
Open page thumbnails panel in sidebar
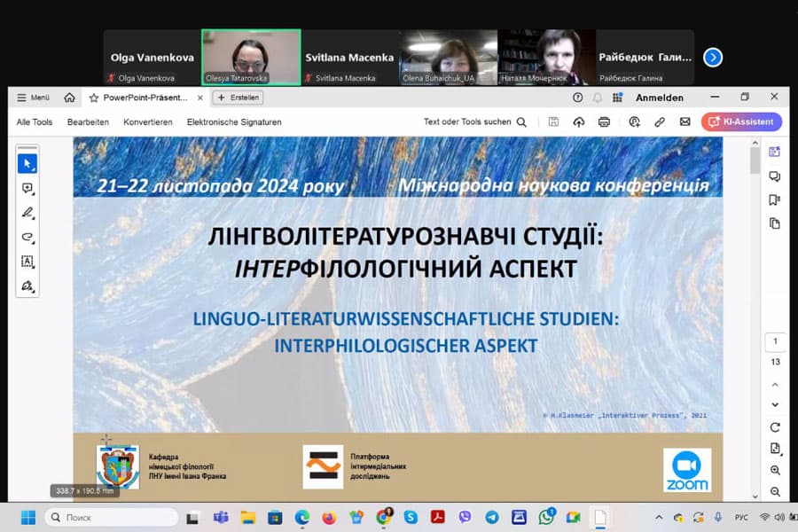pos(775,223)
